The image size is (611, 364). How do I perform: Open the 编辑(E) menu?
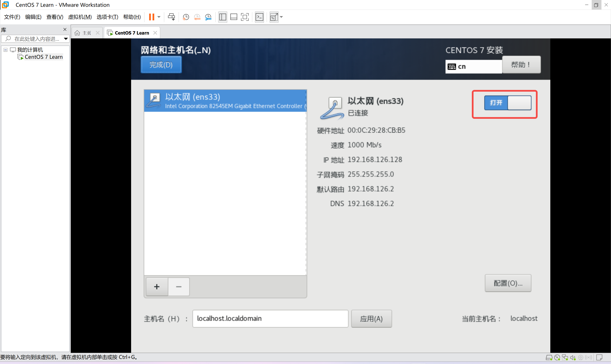pos(33,17)
